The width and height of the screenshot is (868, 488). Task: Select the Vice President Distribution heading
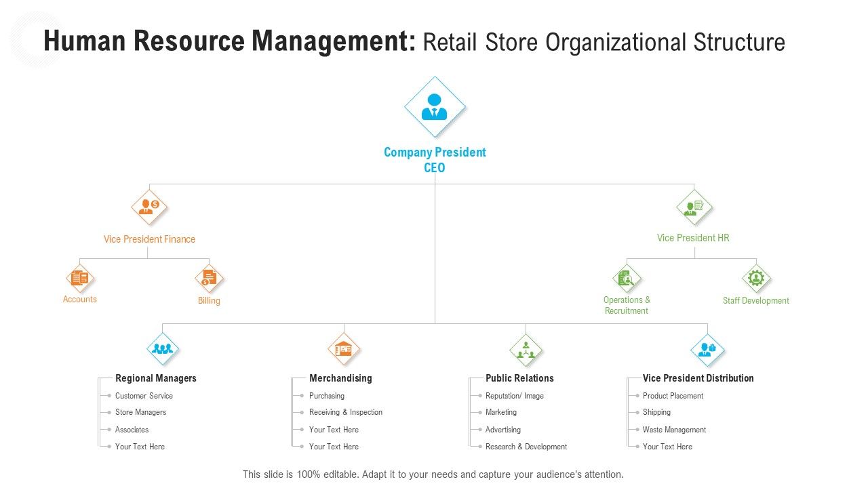[x=698, y=378]
